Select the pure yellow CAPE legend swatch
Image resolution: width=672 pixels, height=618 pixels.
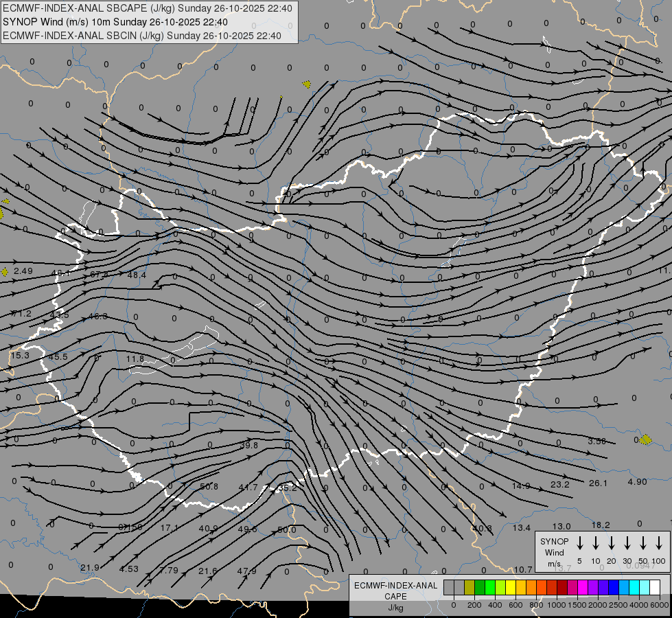(511, 587)
